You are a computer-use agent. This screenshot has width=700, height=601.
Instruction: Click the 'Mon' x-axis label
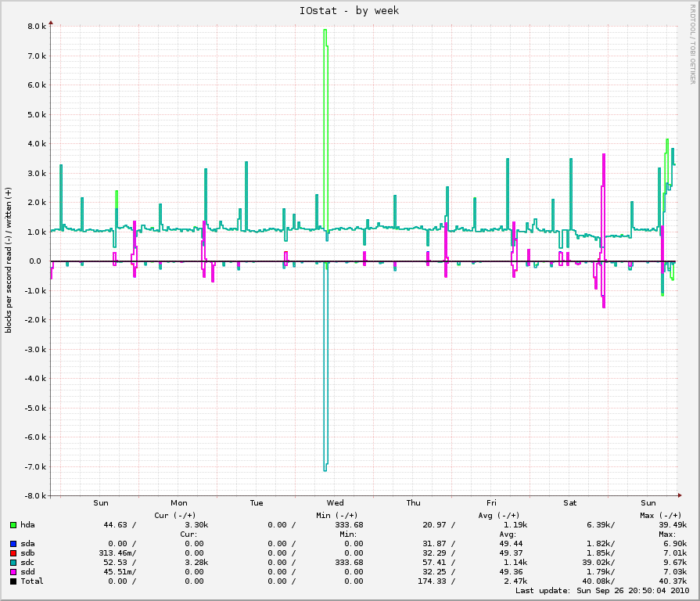(x=179, y=503)
